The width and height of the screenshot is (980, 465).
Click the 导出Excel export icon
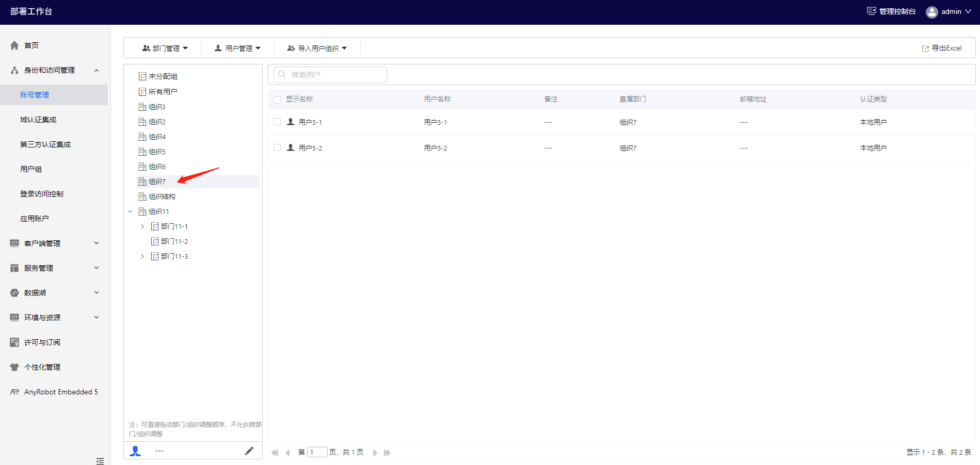(x=925, y=48)
